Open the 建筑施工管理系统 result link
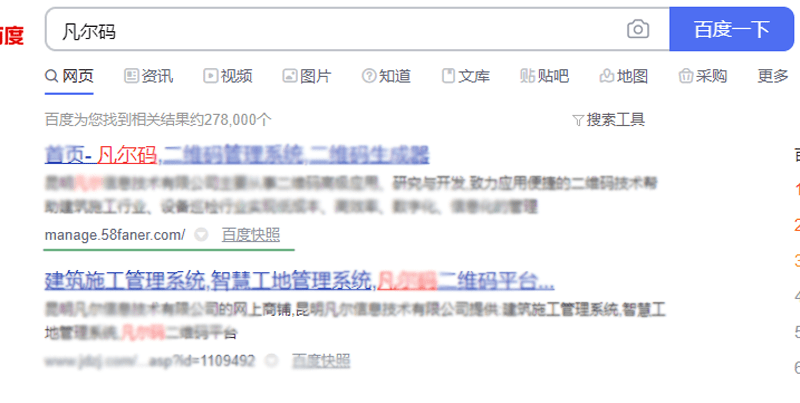Viewport: 800px width, 403px height. pos(299,281)
